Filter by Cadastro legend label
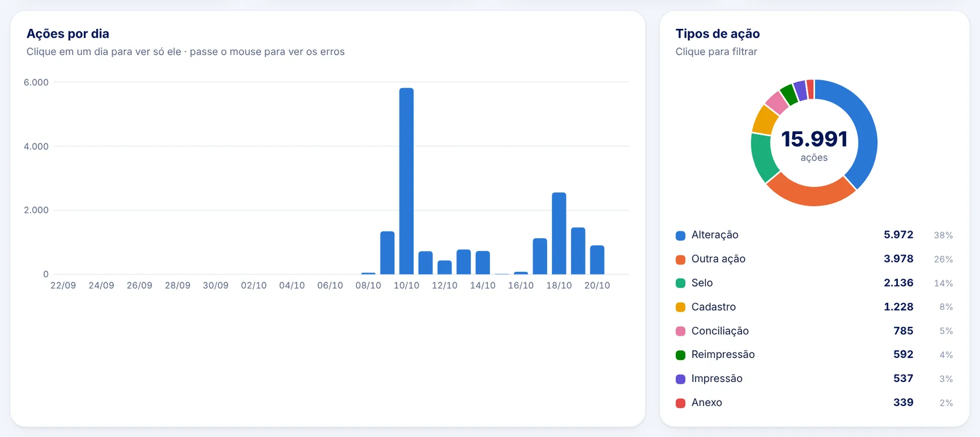Screen dimensions: 980x437 click(x=713, y=307)
